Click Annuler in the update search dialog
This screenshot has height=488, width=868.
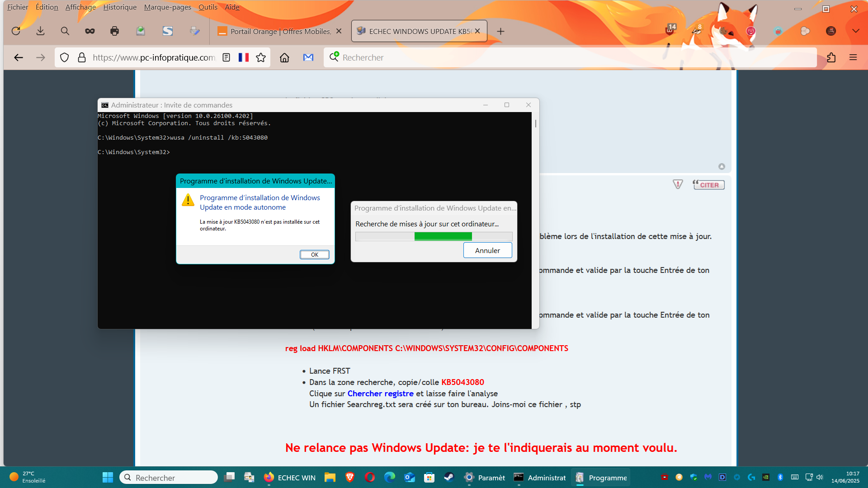[487, 250]
